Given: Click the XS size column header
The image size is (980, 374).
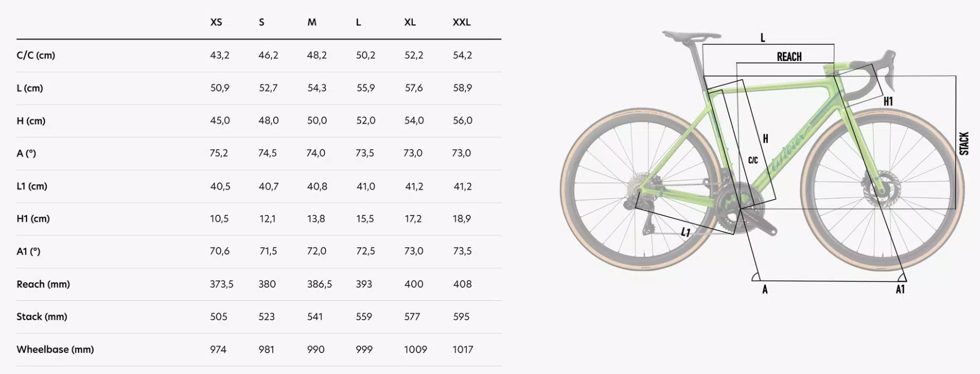Looking at the screenshot, I should click(216, 23).
